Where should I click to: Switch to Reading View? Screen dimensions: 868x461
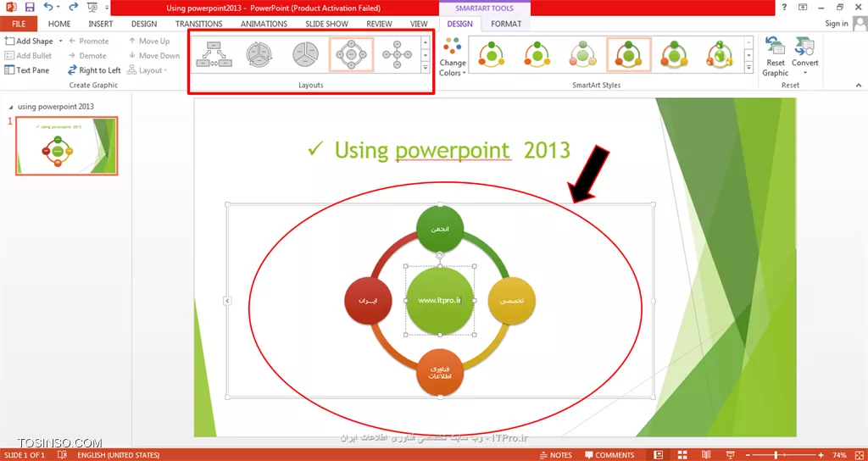(x=707, y=455)
